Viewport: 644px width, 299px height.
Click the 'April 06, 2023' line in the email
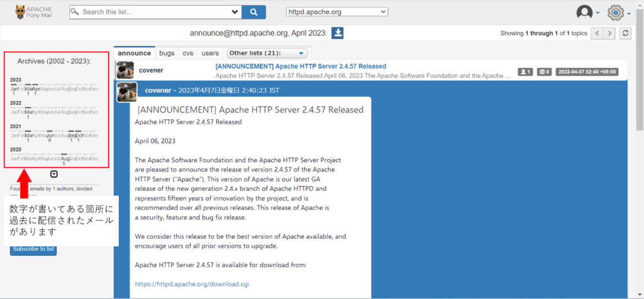pyautogui.click(x=155, y=141)
